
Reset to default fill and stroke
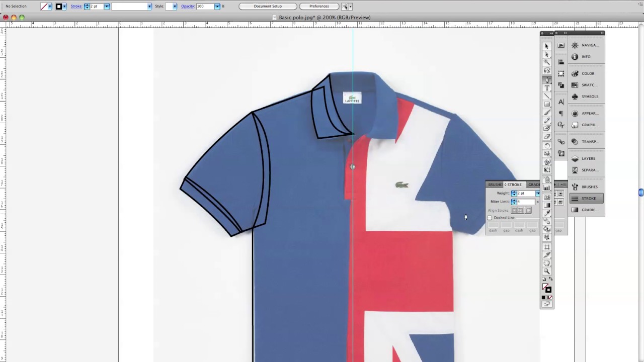[544, 279]
